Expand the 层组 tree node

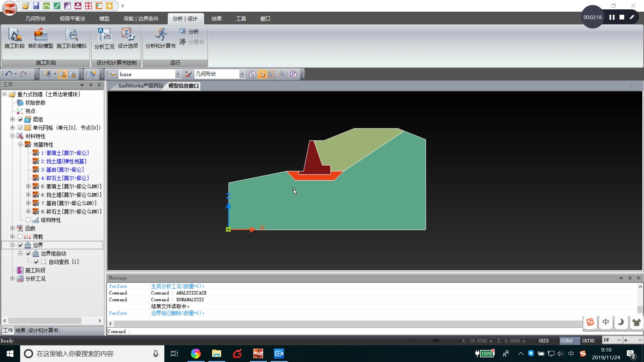click(x=12, y=119)
